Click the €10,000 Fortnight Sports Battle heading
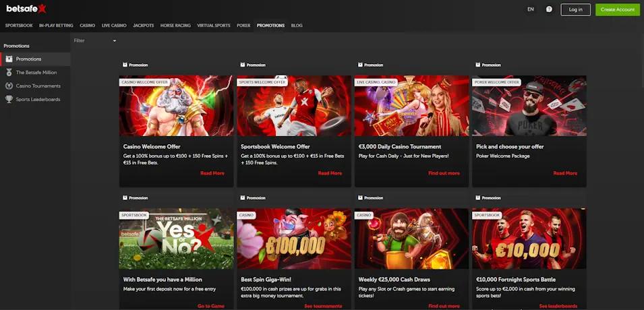The image size is (644, 310). (x=516, y=280)
